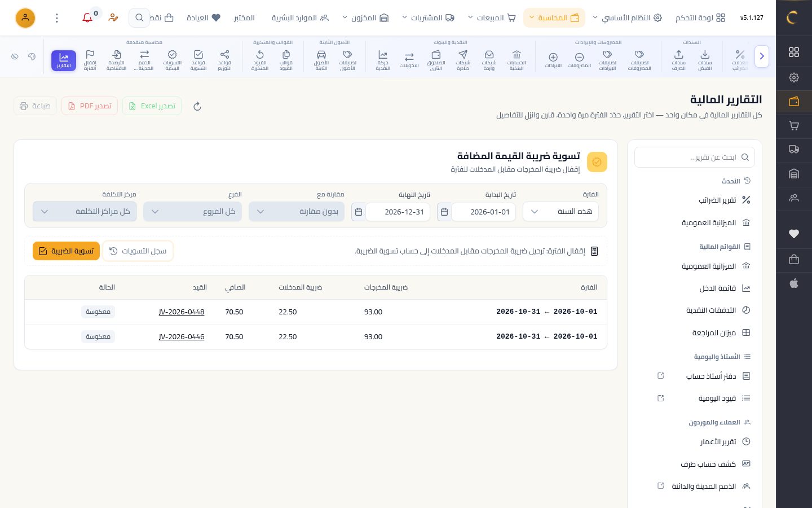Open the theme palette icon in ribbon
The image size is (812, 508).
(32, 56)
